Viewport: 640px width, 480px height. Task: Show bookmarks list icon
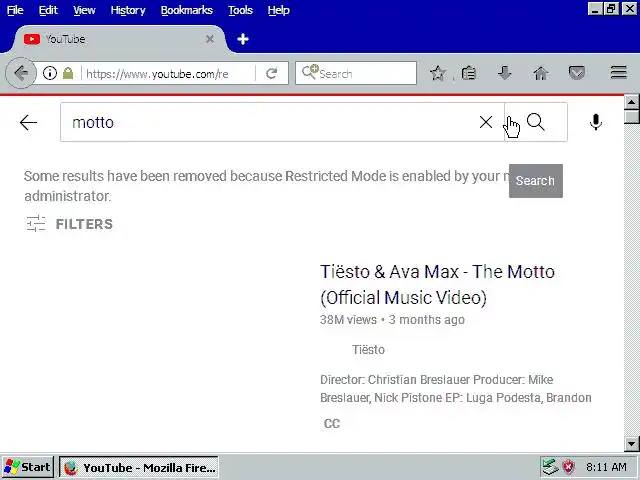469,73
